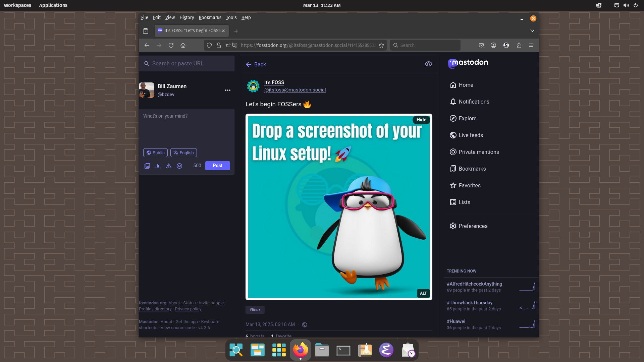
Task: Open Explore from the Mastodon sidebar
Action: click(x=467, y=118)
